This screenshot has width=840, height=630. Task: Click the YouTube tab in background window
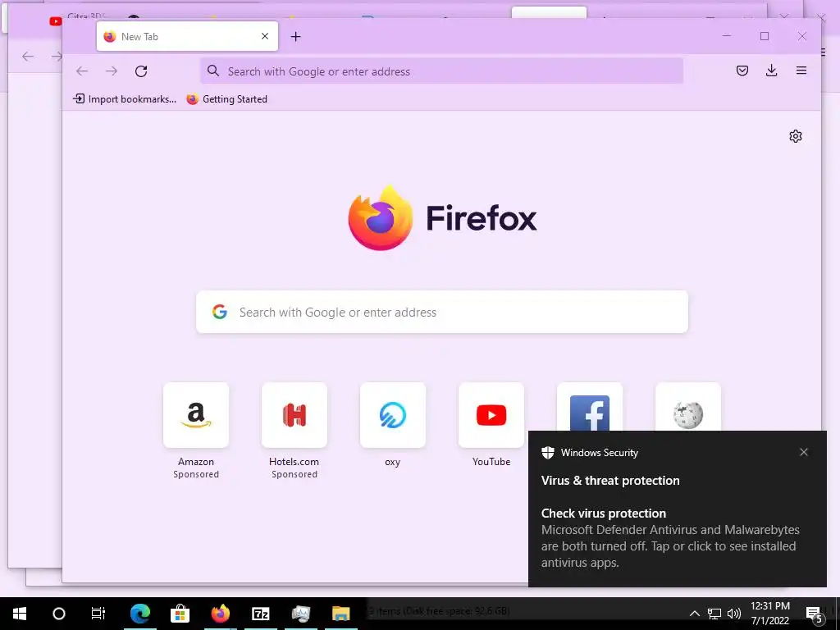tap(55, 21)
